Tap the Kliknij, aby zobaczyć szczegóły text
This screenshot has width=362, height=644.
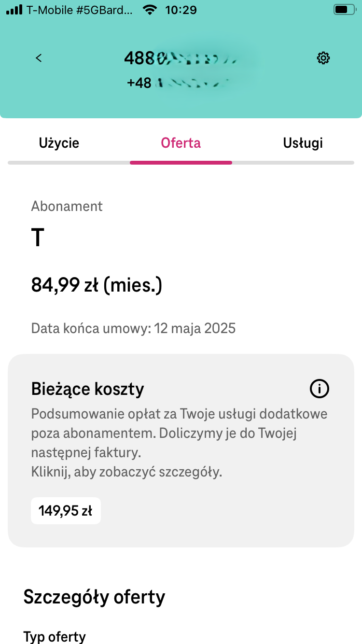126,472
